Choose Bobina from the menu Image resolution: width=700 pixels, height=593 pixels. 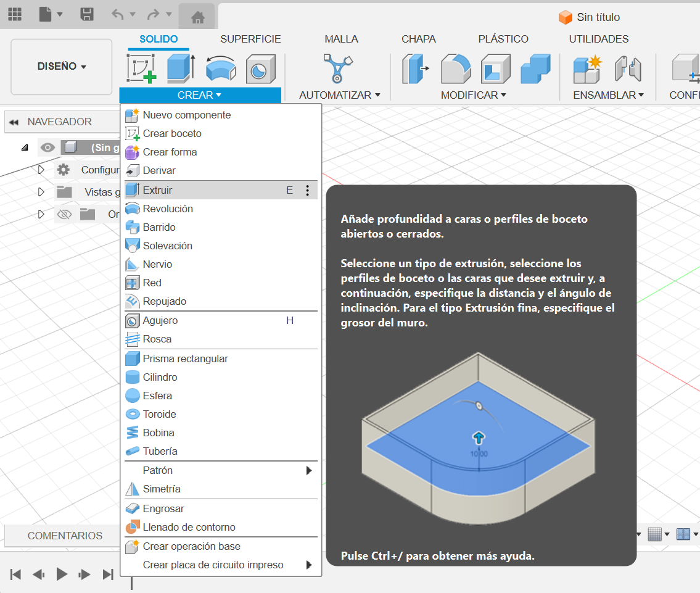point(221,433)
